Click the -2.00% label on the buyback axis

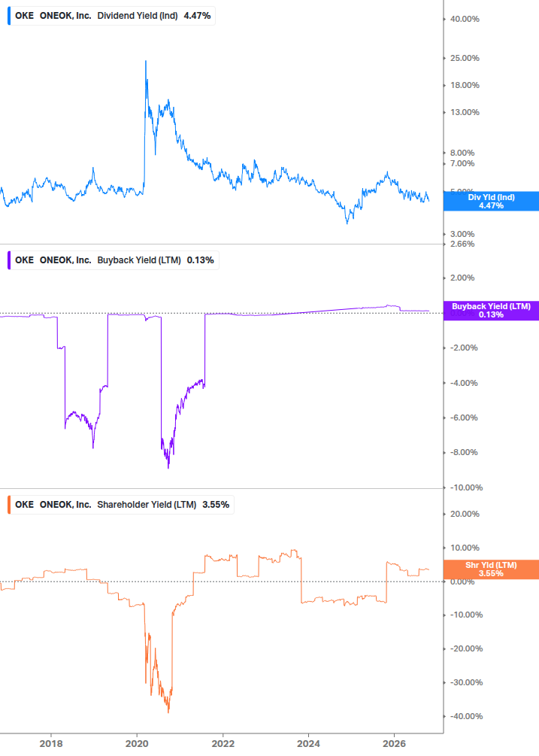(464, 348)
